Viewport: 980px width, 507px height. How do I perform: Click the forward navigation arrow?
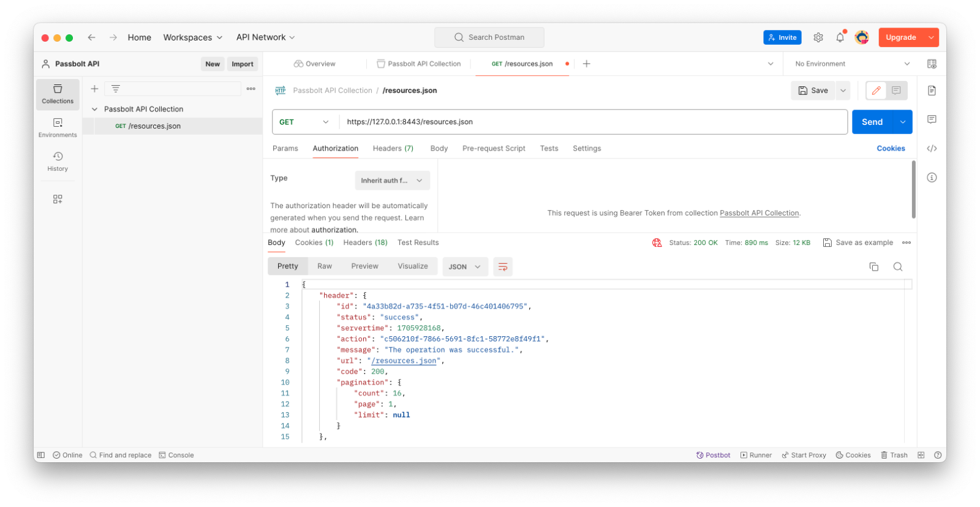(x=113, y=37)
